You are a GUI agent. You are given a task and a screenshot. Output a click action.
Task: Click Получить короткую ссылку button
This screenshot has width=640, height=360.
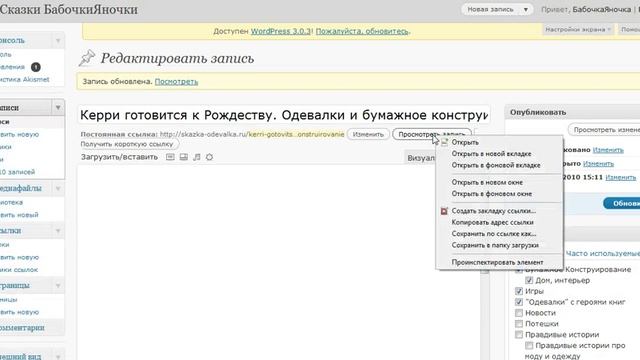pos(127,144)
